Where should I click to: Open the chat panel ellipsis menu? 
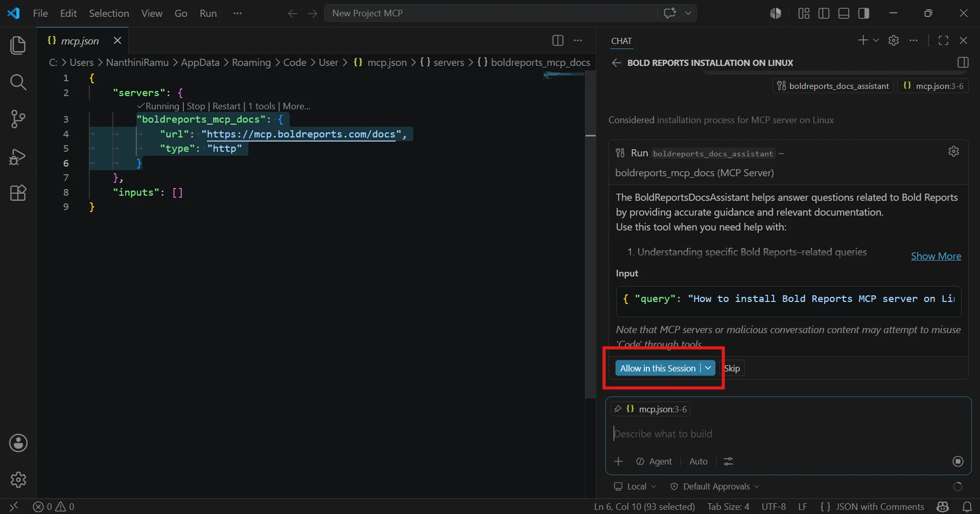click(x=914, y=40)
